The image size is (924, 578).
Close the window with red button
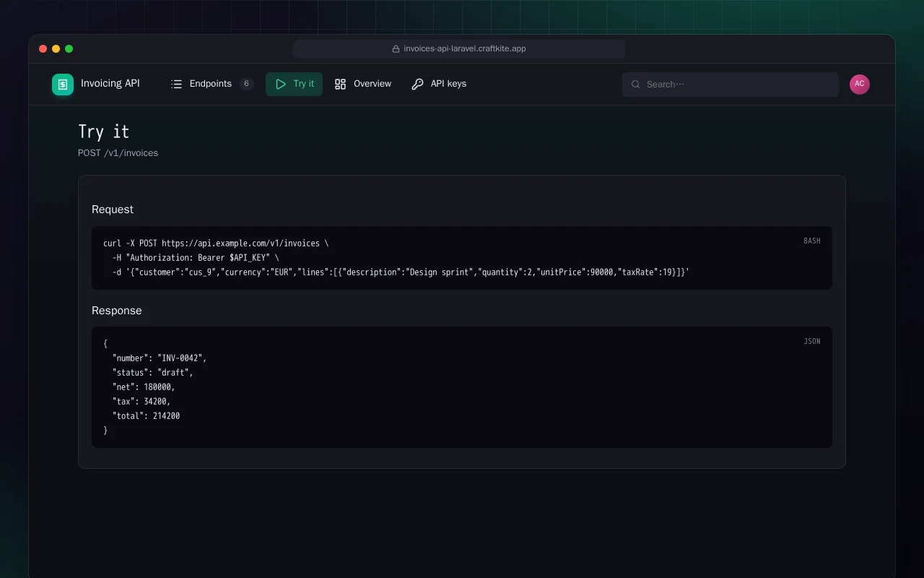point(43,49)
